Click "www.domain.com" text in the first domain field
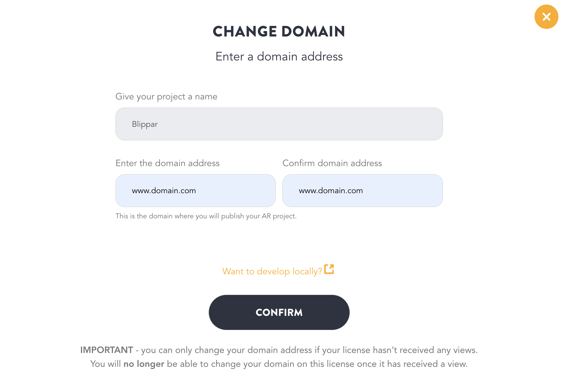 164,191
